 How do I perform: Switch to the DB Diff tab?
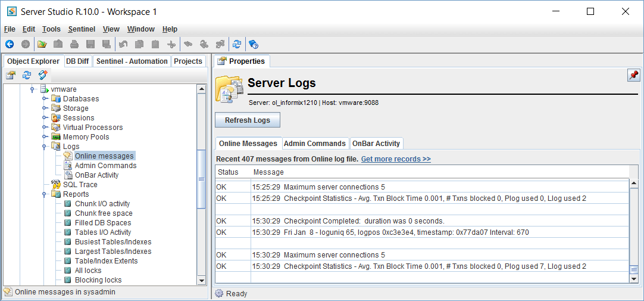pyautogui.click(x=77, y=61)
